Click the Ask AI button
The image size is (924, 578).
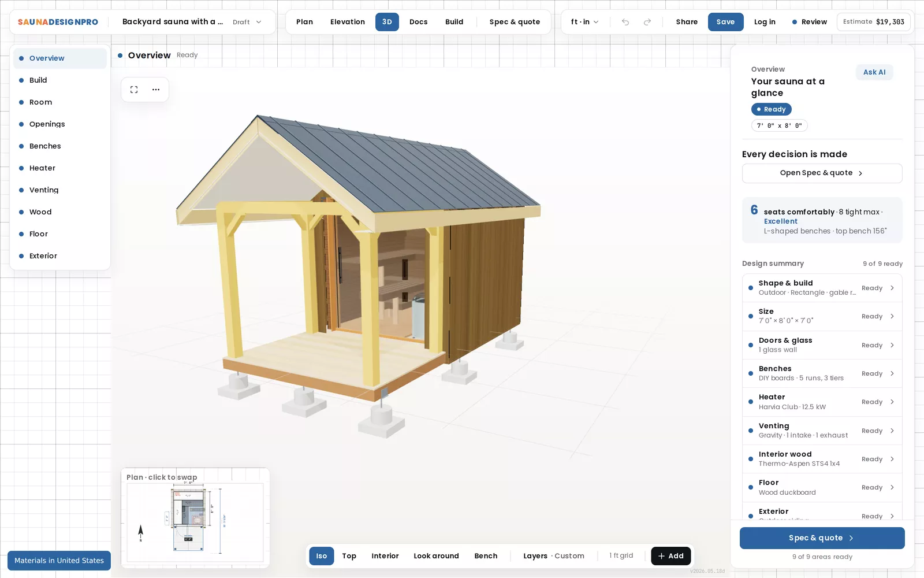pos(874,72)
